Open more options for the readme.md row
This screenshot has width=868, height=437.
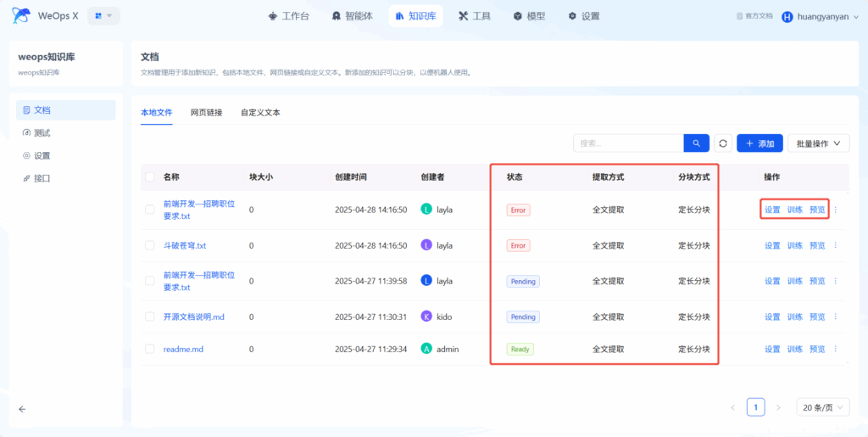(x=836, y=349)
